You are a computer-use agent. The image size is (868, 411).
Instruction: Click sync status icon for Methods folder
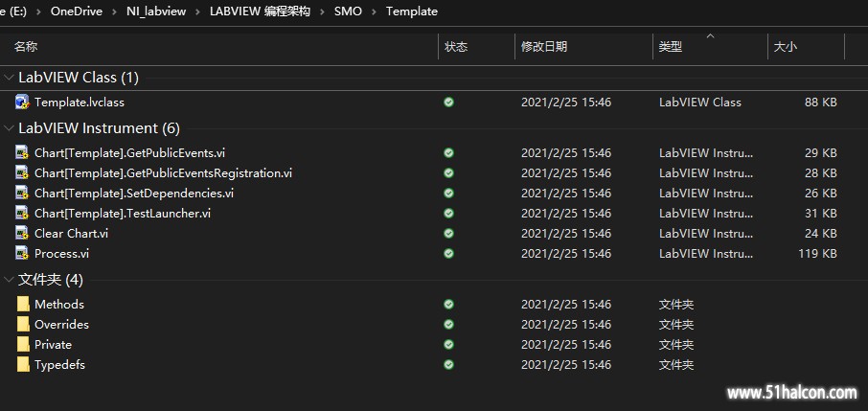pyautogui.click(x=449, y=304)
